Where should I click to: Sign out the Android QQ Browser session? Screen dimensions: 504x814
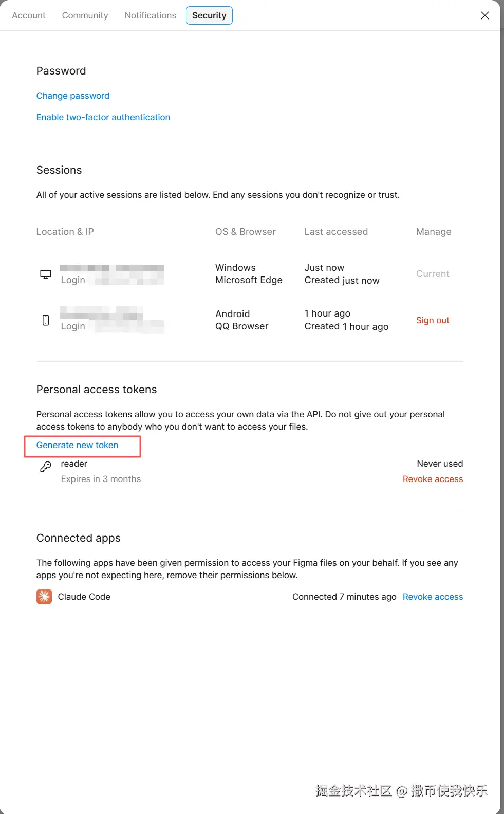click(x=433, y=320)
